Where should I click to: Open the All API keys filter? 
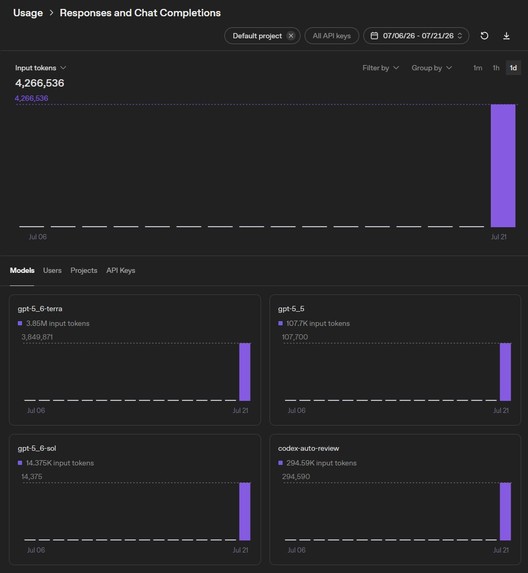331,36
